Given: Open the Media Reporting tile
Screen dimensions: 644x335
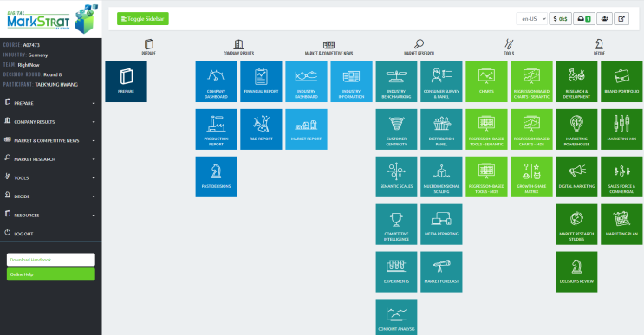Looking at the screenshot, I should pyautogui.click(x=441, y=224).
